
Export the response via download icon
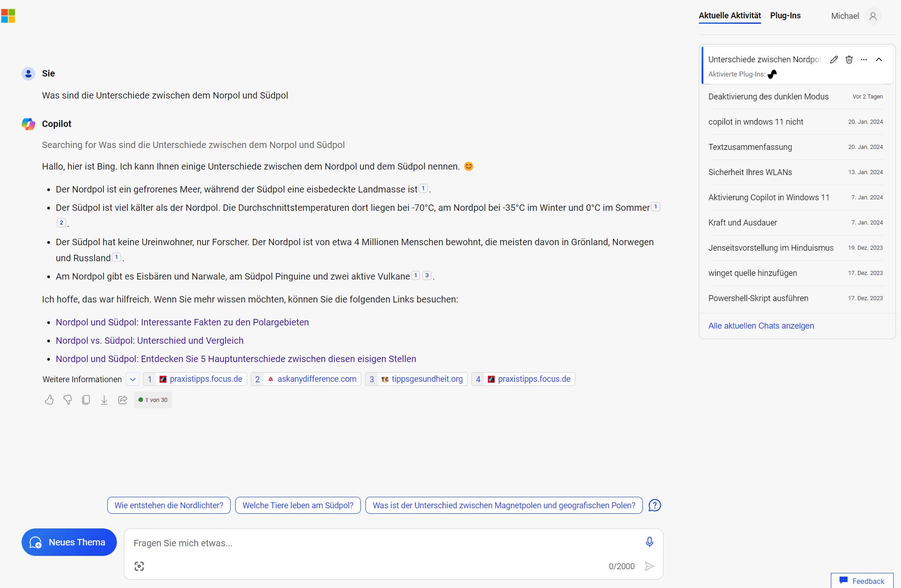104,400
